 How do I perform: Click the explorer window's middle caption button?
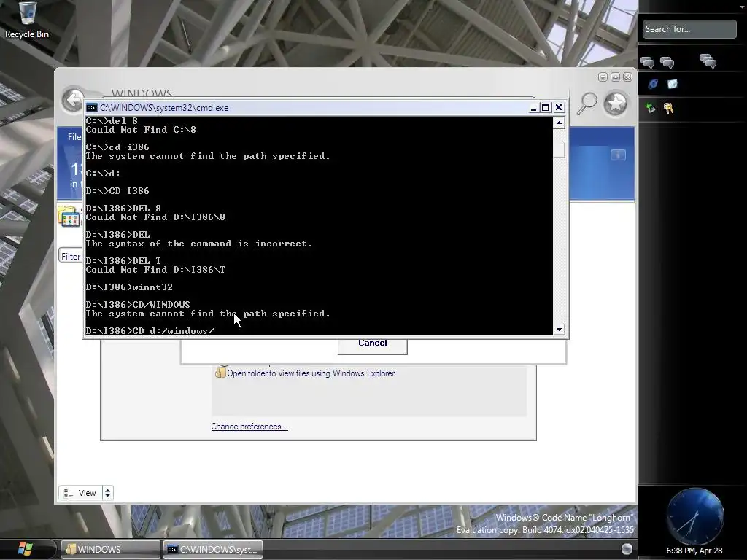coord(615,77)
